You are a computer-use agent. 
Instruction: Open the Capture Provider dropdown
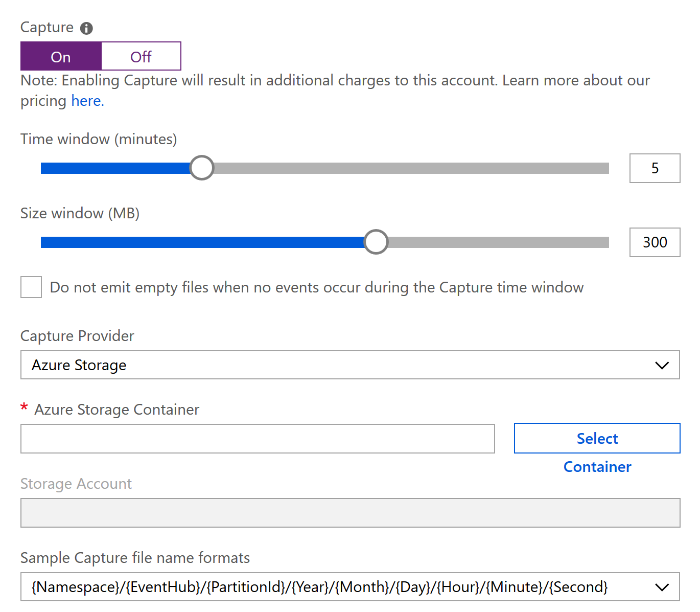point(350,365)
